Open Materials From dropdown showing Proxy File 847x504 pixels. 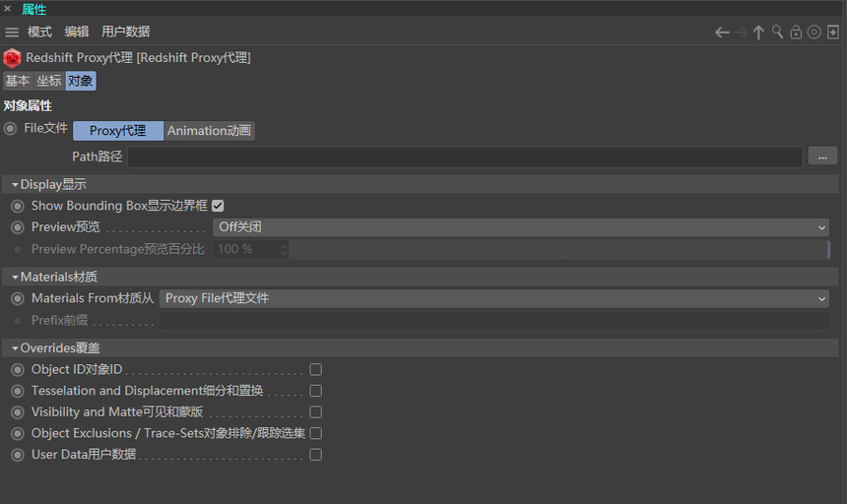click(493, 298)
